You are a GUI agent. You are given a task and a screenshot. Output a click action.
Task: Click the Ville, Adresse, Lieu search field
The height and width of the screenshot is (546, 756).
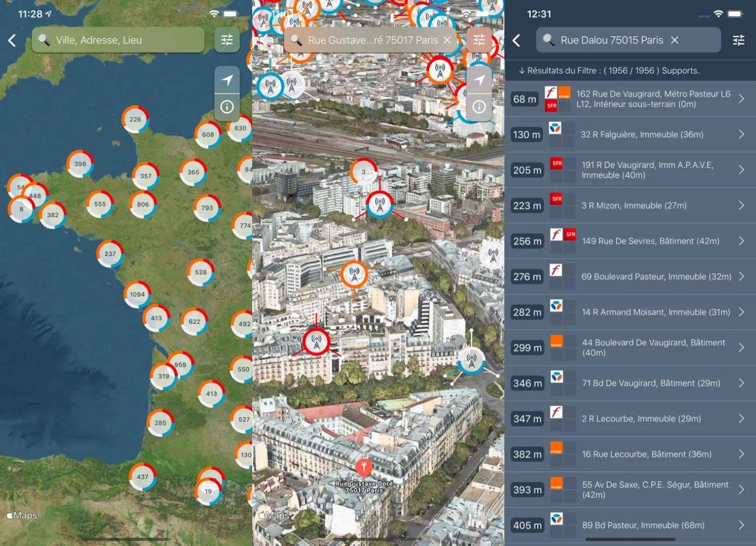(119, 41)
